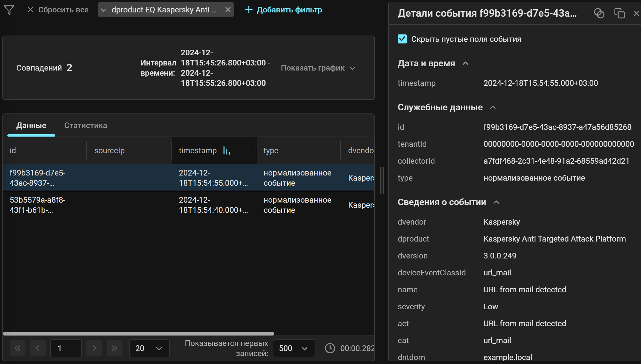
Task: Click the copy icon in the details header
Action: coord(620,13)
